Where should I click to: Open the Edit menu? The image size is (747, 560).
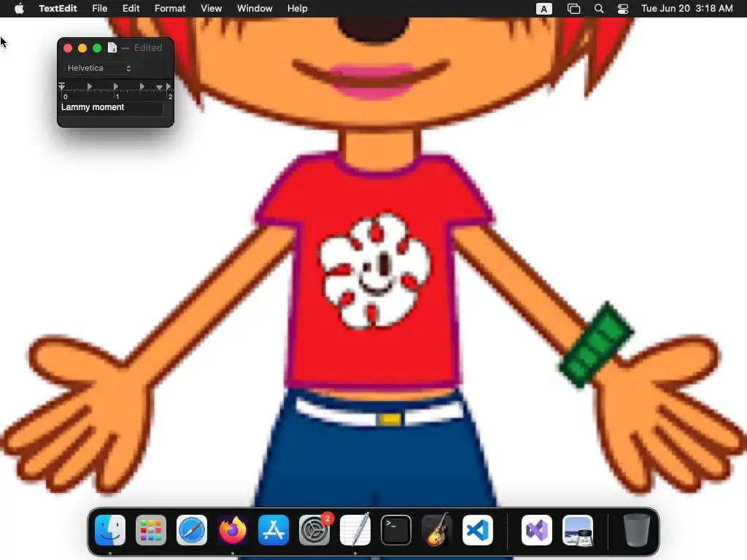tap(131, 9)
